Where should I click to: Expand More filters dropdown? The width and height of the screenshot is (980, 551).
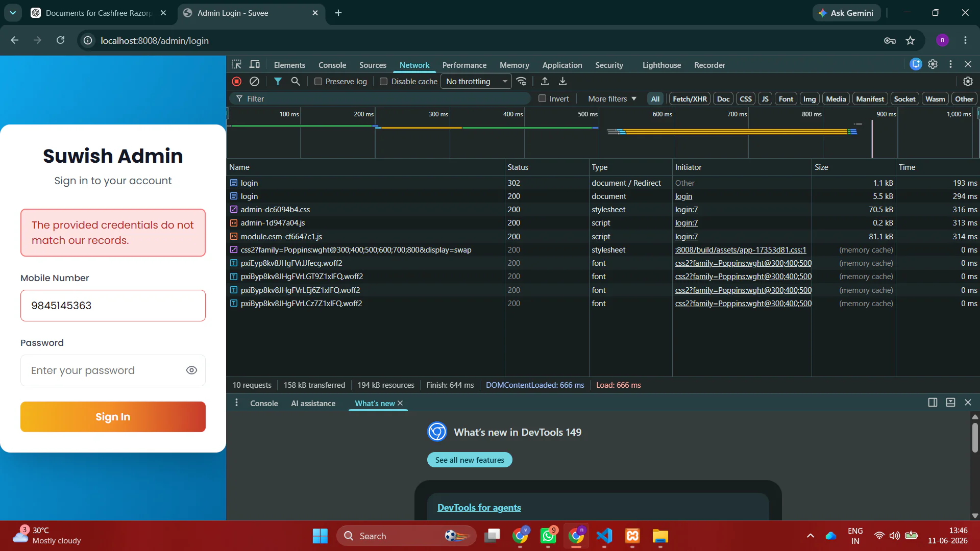pos(612,99)
